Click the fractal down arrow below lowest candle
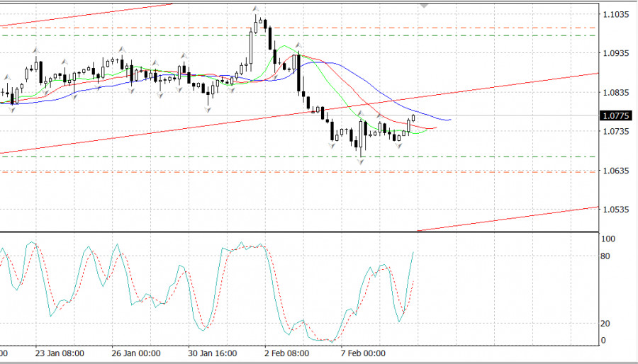Viewport: 638px width, 364px height. pos(361,162)
